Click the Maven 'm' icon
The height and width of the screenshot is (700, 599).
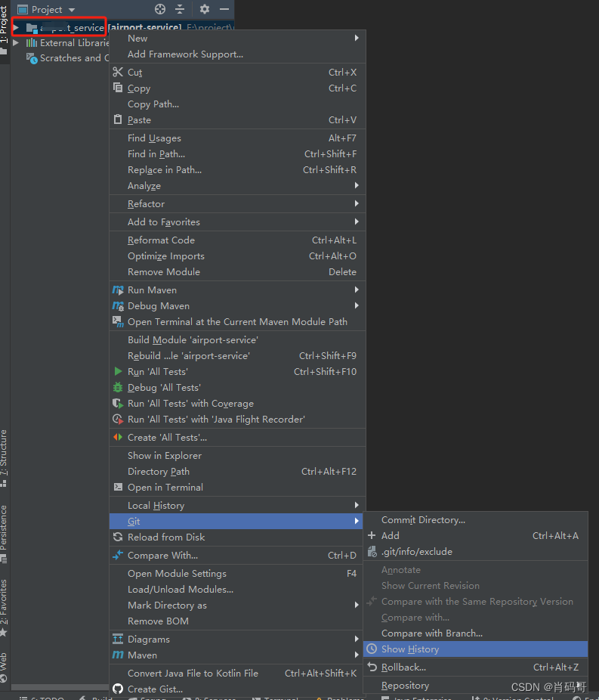point(118,655)
